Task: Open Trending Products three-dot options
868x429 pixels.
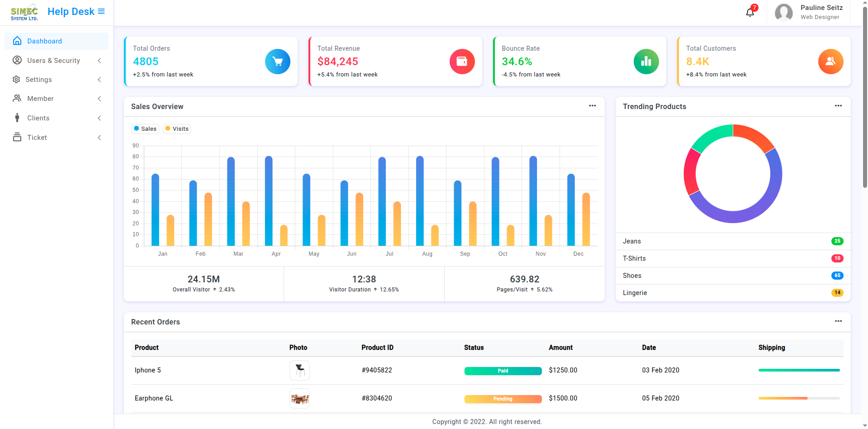Action: click(839, 106)
